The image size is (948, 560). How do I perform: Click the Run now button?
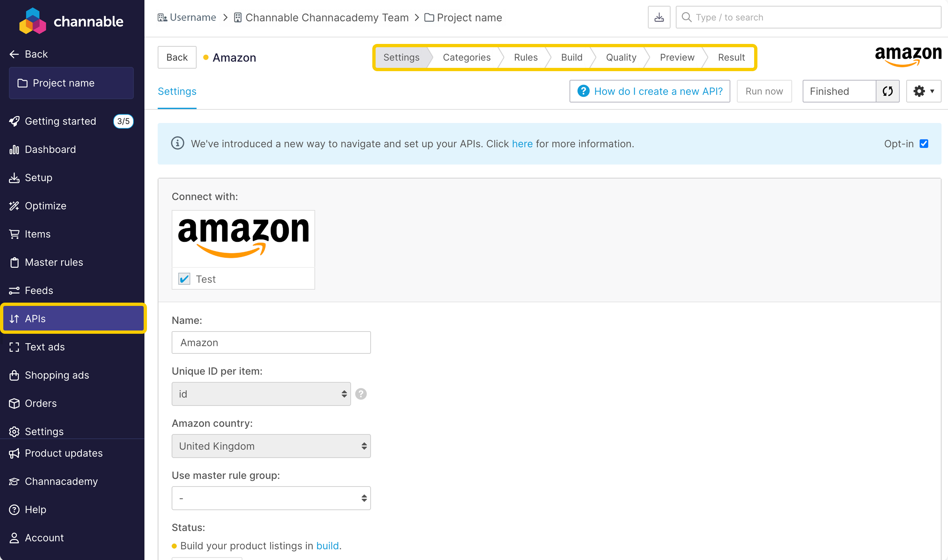pyautogui.click(x=764, y=91)
